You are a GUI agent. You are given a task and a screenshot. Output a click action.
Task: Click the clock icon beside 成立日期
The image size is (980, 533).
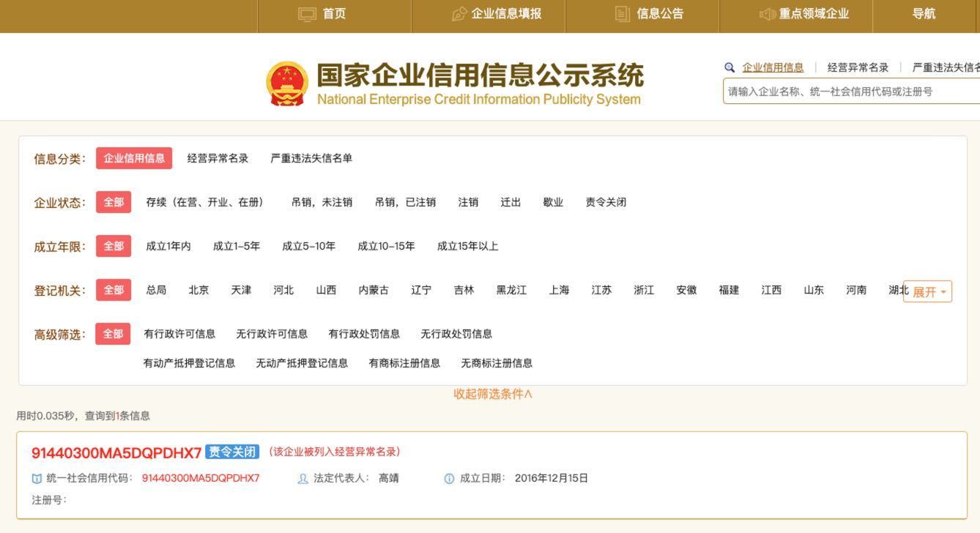(x=449, y=479)
